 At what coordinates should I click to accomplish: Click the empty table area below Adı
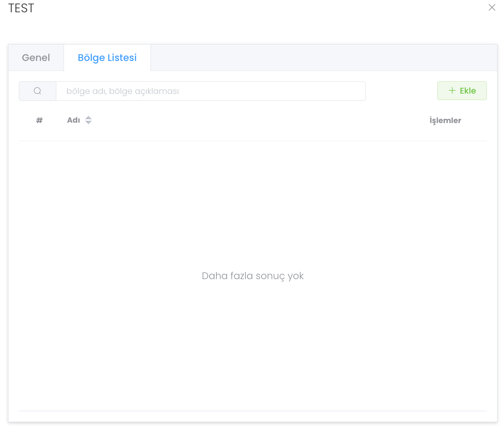115,192
